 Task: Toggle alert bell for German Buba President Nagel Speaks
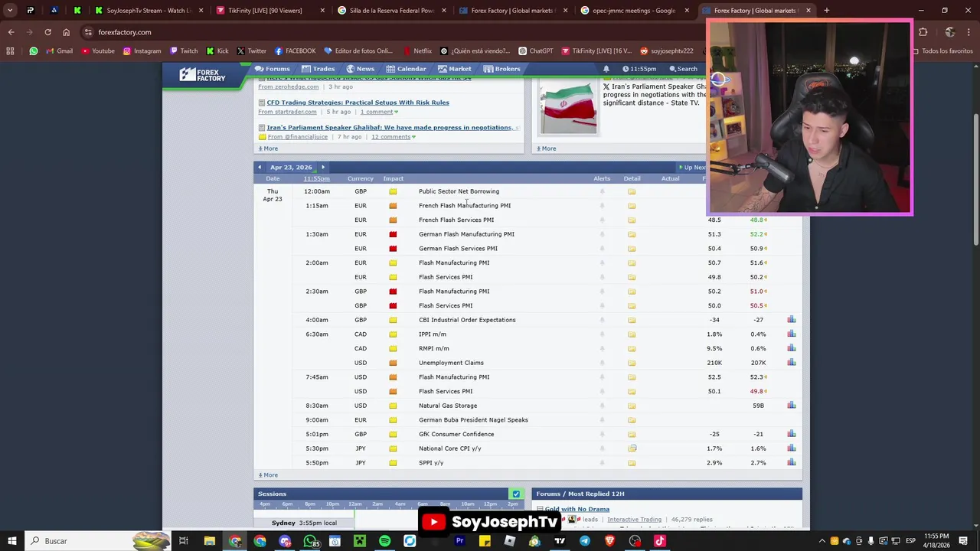coord(602,420)
